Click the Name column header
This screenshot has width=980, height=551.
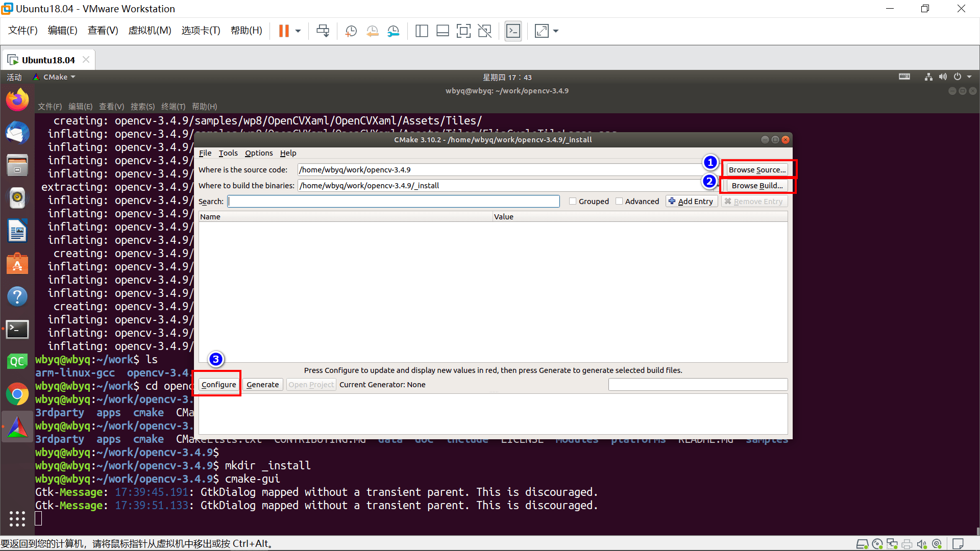coord(346,217)
